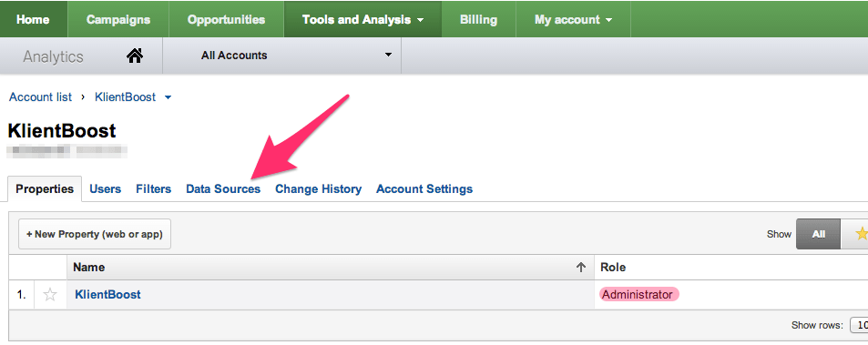Select the Properties tab

(45, 189)
